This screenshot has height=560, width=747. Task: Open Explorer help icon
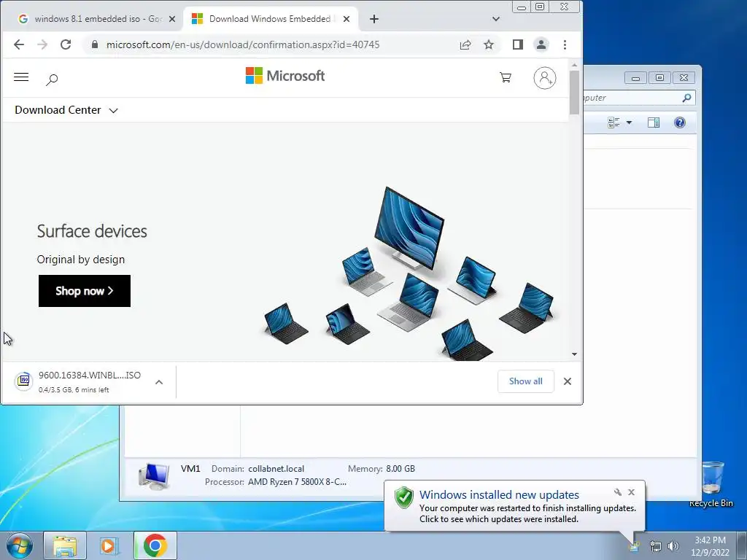[680, 122]
